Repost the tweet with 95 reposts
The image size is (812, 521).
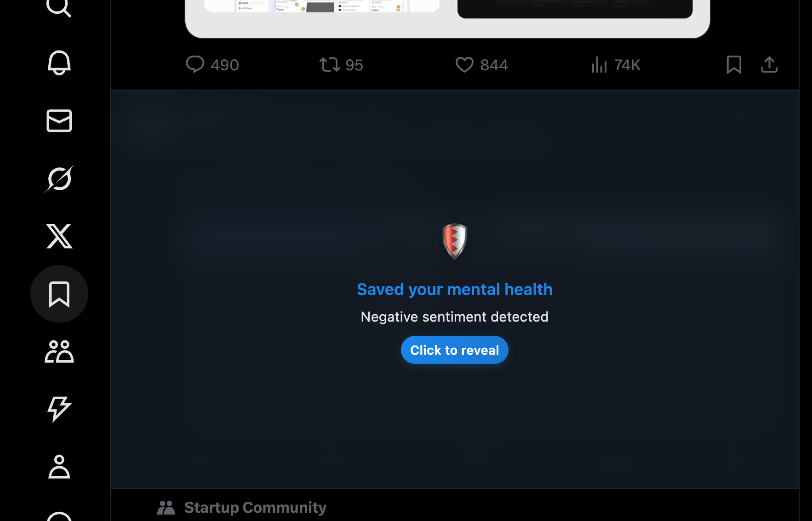click(x=341, y=65)
